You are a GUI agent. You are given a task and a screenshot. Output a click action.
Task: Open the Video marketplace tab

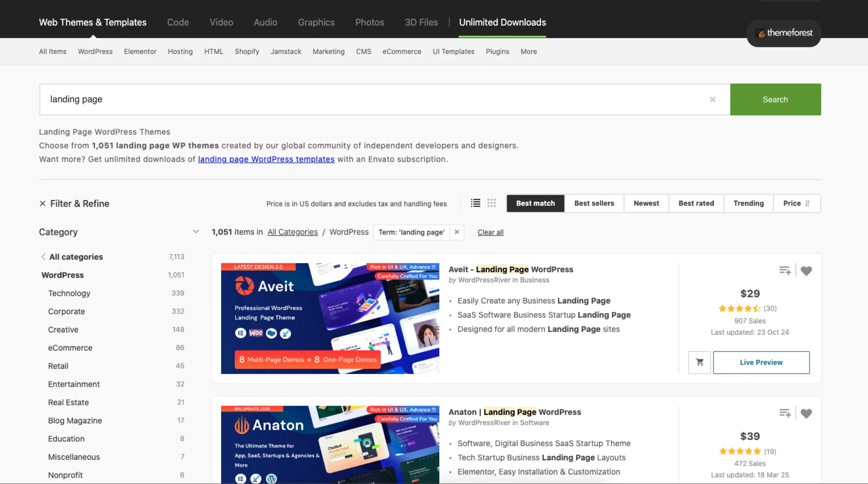221,22
